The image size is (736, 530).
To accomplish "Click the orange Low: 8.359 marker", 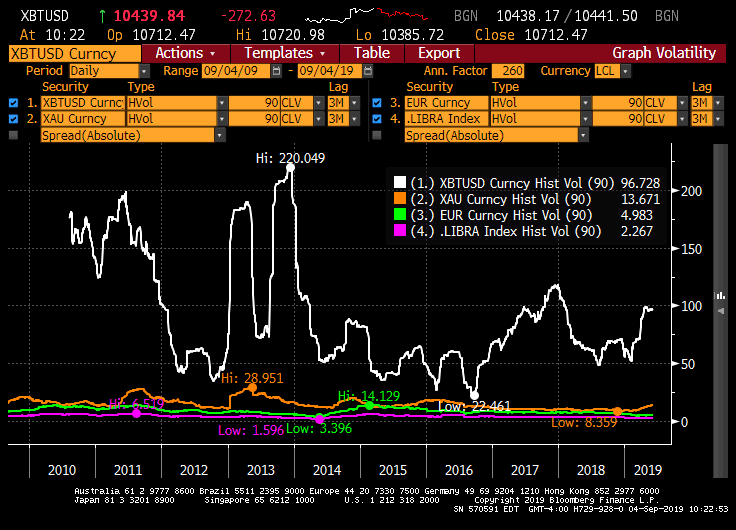I will (618, 412).
